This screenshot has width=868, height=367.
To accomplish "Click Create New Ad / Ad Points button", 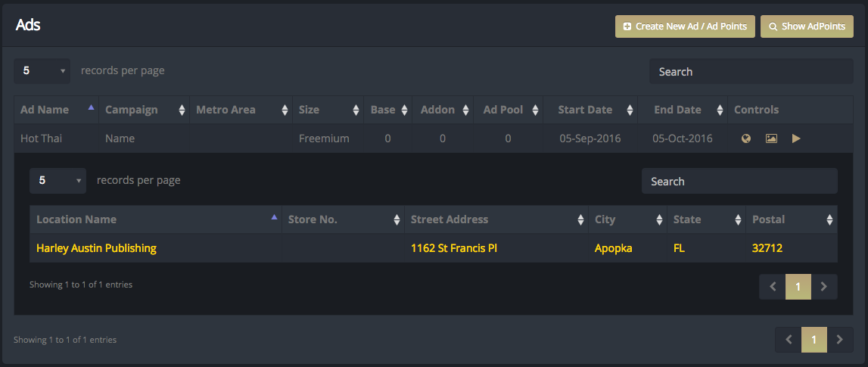I will click(685, 26).
